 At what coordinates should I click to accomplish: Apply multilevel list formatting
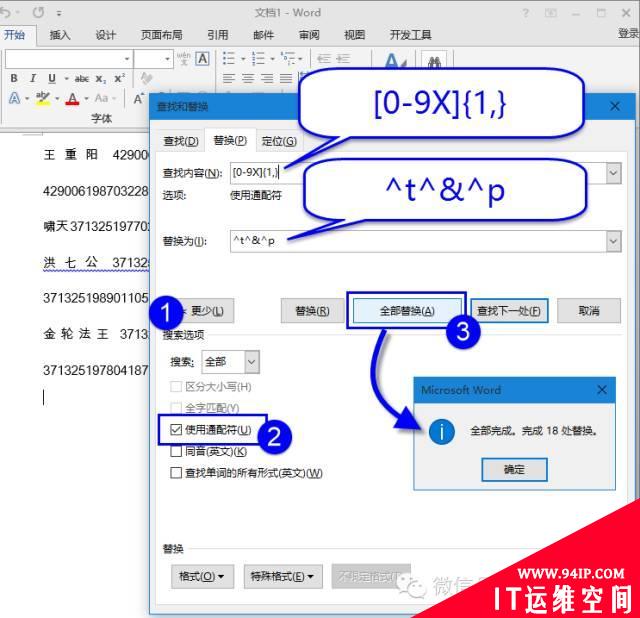[288, 58]
